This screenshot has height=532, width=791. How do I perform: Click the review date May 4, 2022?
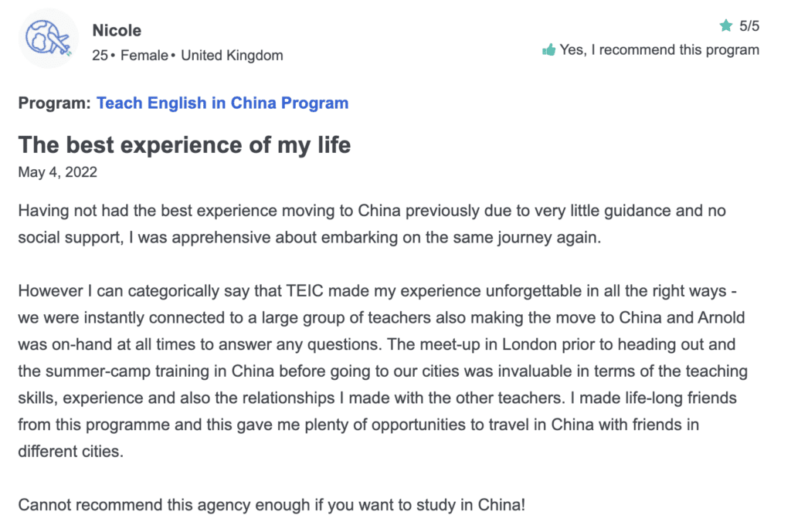click(57, 172)
